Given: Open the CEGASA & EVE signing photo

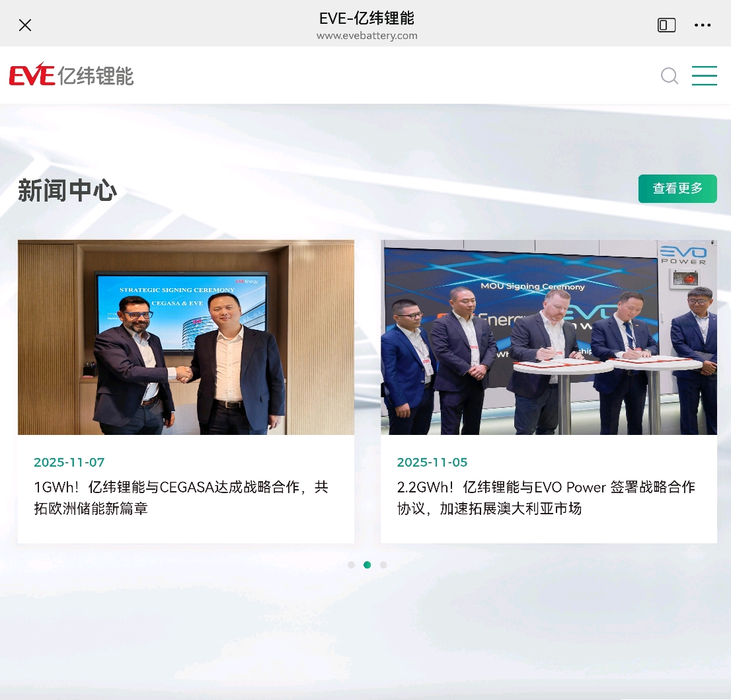Looking at the screenshot, I should click(x=186, y=337).
